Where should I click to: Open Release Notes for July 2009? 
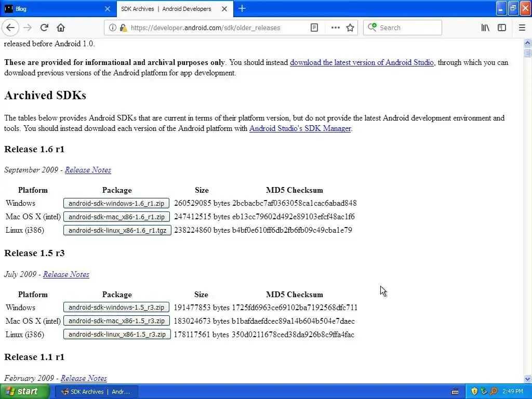click(66, 274)
